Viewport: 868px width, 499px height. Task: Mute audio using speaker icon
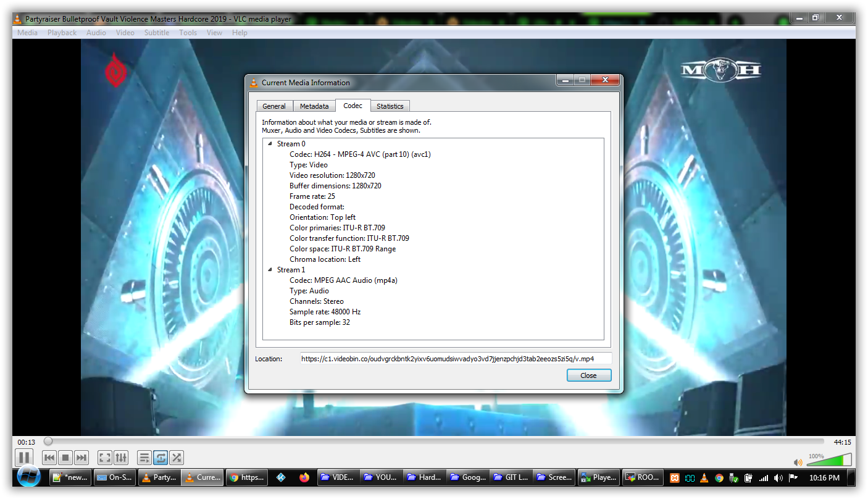tap(798, 462)
